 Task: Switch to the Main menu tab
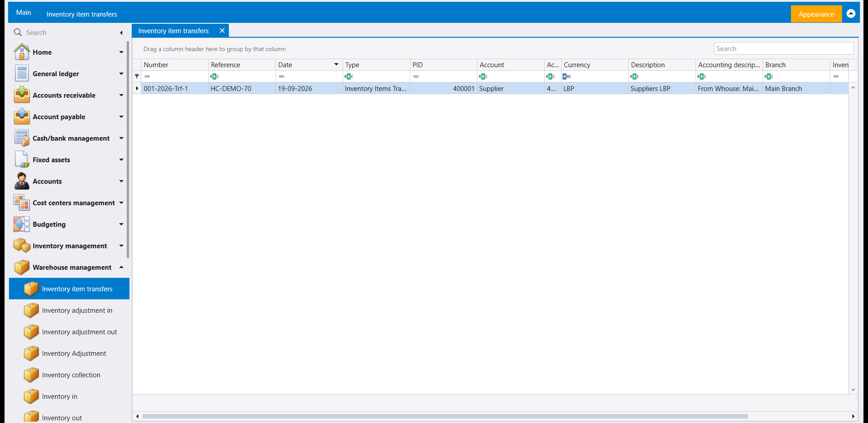(24, 13)
